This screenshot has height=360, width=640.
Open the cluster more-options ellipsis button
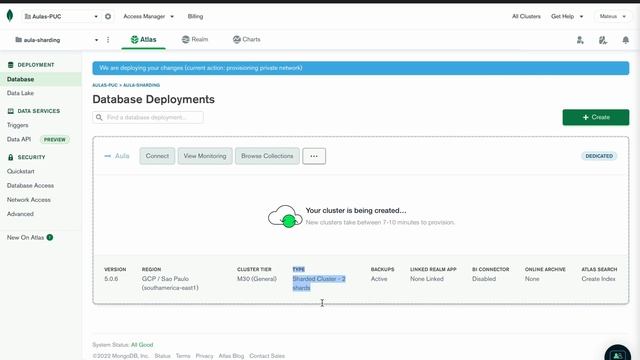pyautogui.click(x=314, y=156)
